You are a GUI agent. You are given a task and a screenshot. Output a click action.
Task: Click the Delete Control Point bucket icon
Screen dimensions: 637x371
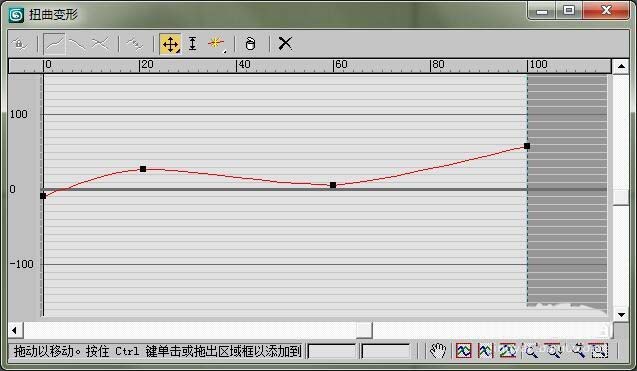click(x=250, y=43)
